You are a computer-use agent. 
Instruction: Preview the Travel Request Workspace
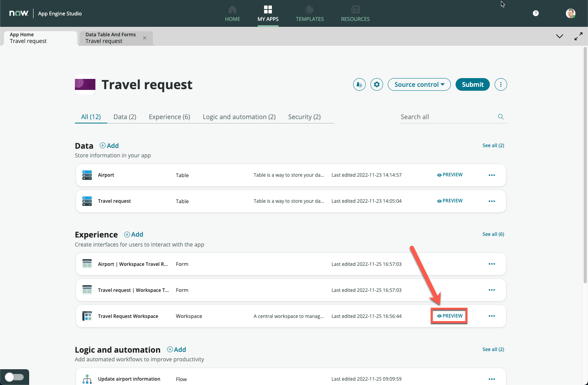tap(450, 316)
